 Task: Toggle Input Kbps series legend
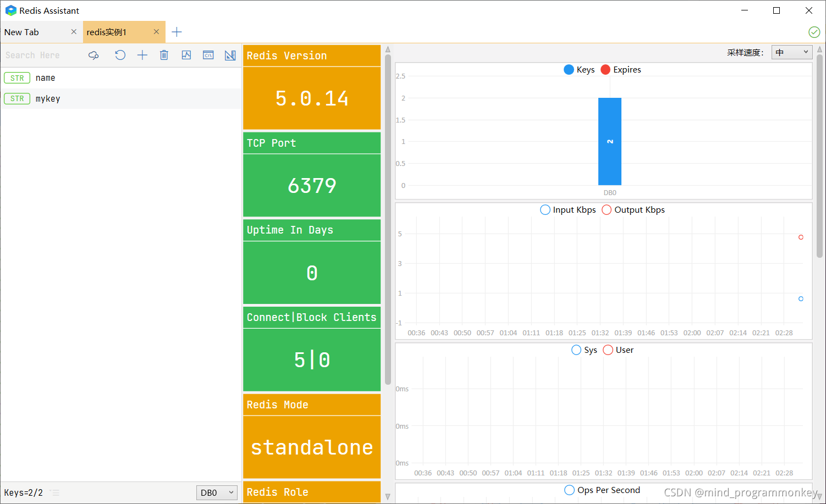click(x=568, y=210)
